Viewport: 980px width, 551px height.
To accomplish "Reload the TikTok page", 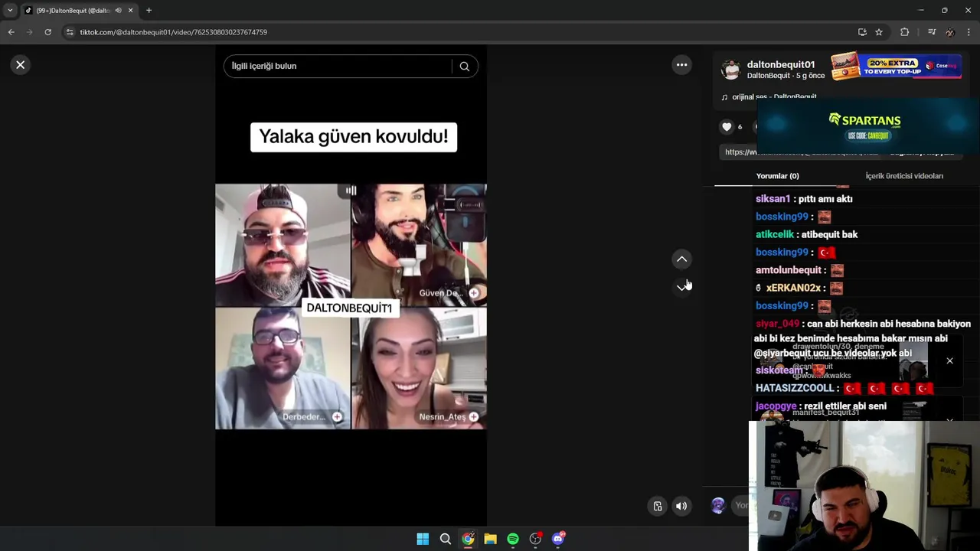I will (x=47, y=32).
